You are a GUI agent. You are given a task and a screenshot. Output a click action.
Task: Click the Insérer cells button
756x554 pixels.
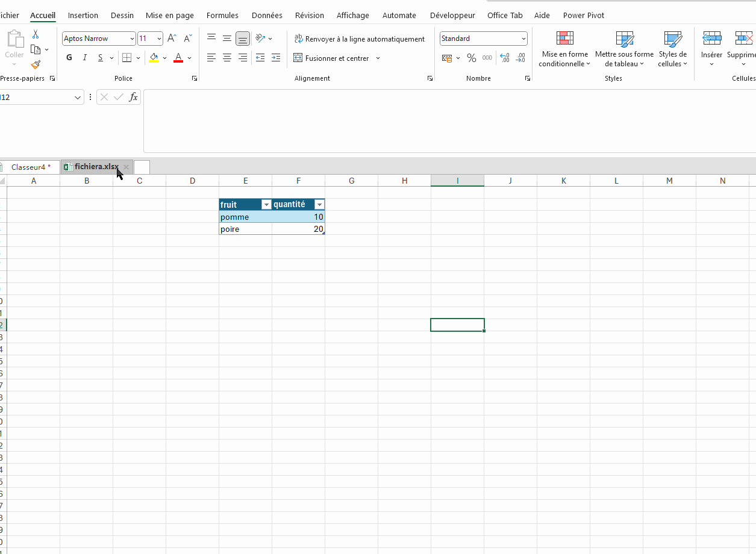711,49
